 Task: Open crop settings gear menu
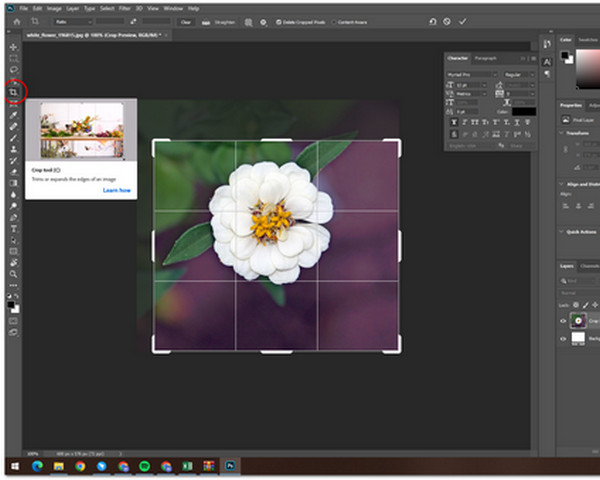[263, 22]
